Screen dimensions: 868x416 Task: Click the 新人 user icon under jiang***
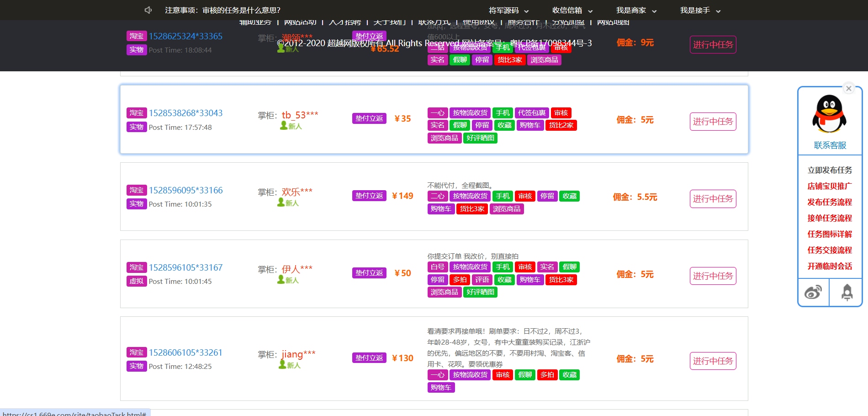click(x=290, y=365)
